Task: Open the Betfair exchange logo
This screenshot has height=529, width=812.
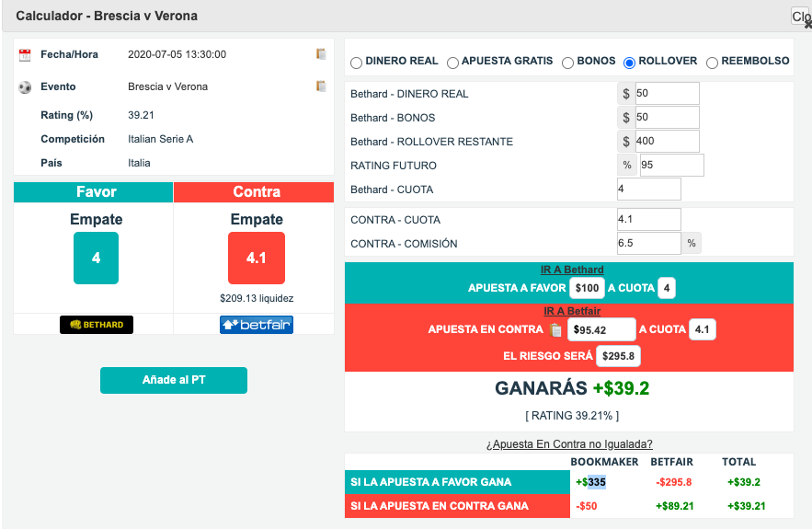Action: [257, 325]
